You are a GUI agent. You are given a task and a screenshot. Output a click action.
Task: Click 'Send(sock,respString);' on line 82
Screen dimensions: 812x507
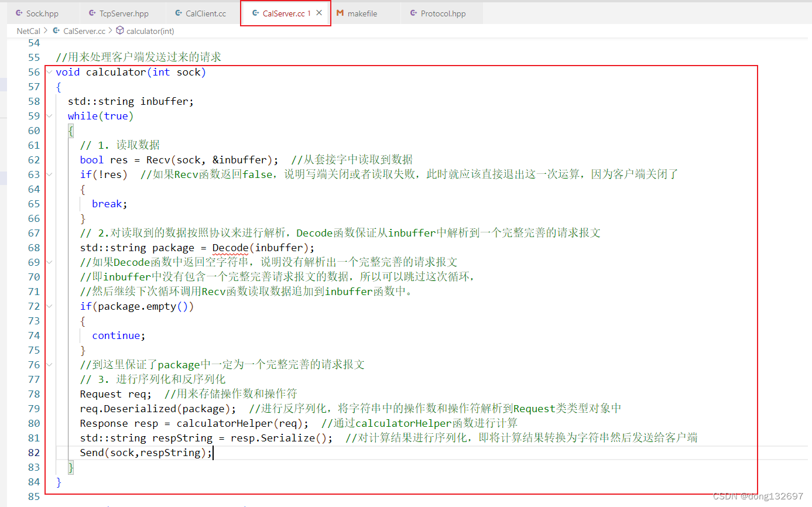146,453
